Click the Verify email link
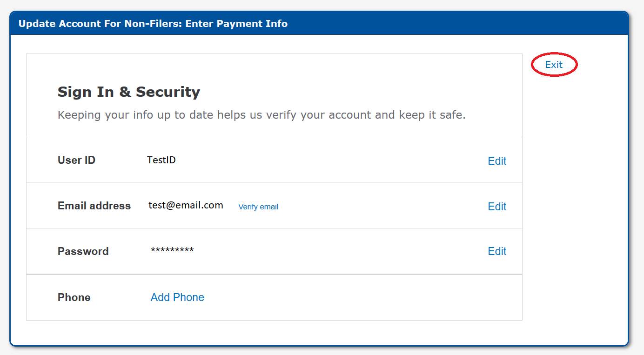The height and width of the screenshot is (355, 644). (258, 207)
